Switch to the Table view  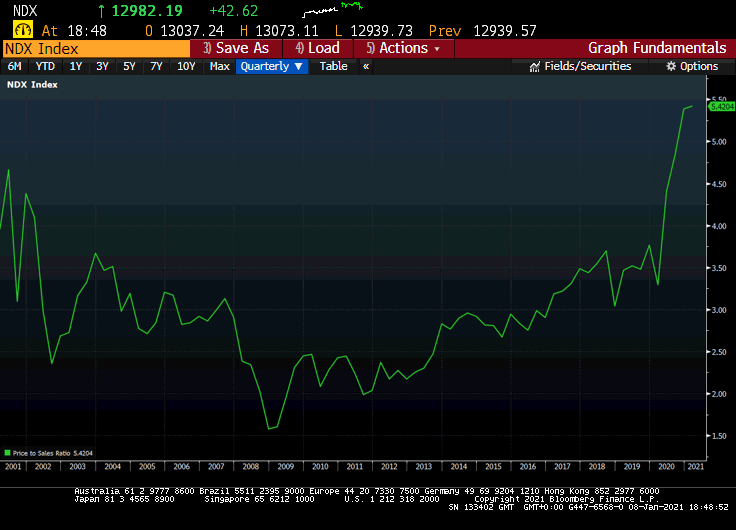point(333,66)
